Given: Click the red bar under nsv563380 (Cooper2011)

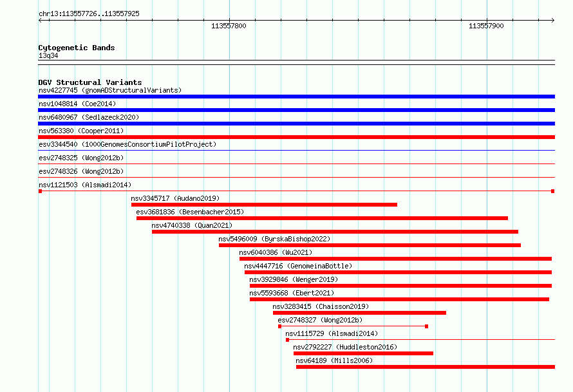Looking at the screenshot, I should coord(296,137).
